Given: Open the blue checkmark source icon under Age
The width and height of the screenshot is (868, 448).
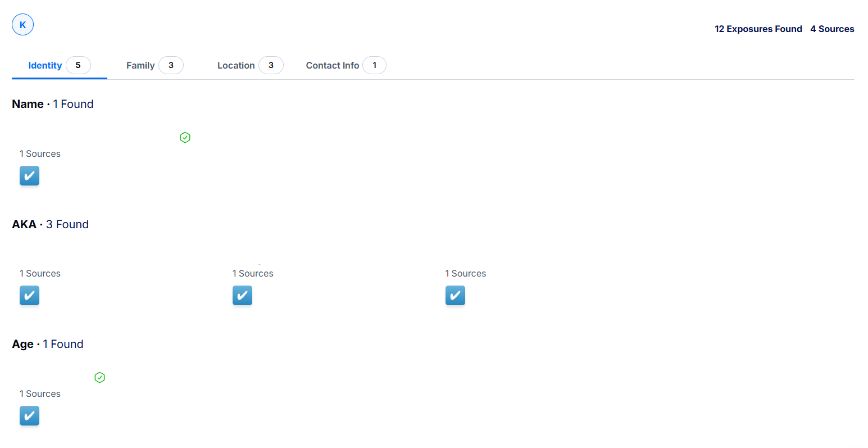Looking at the screenshot, I should 29,416.
